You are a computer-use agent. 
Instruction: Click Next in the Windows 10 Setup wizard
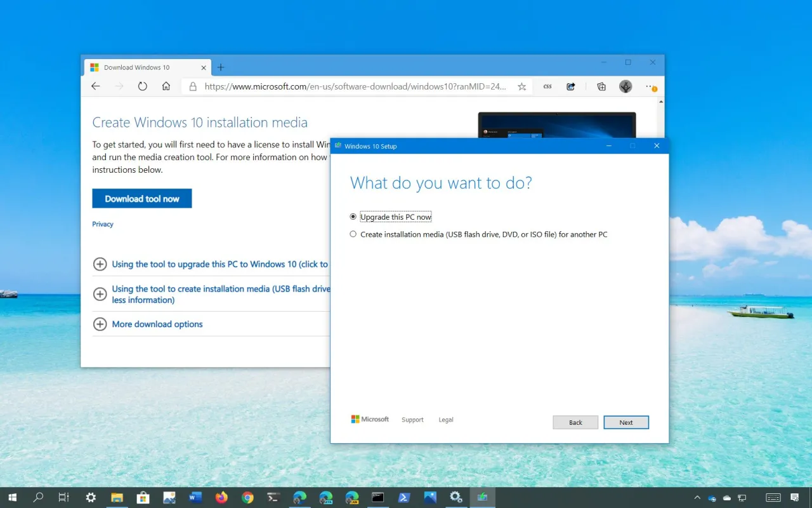pyautogui.click(x=626, y=422)
